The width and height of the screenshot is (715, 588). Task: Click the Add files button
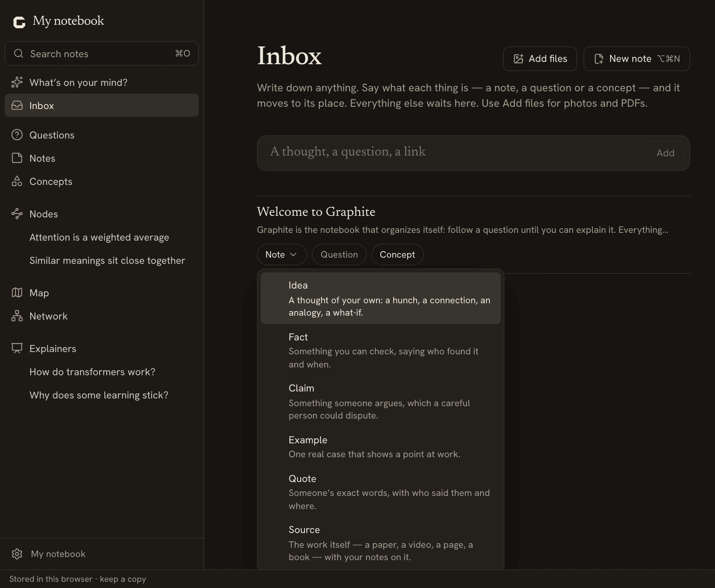(x=540, y=59)
